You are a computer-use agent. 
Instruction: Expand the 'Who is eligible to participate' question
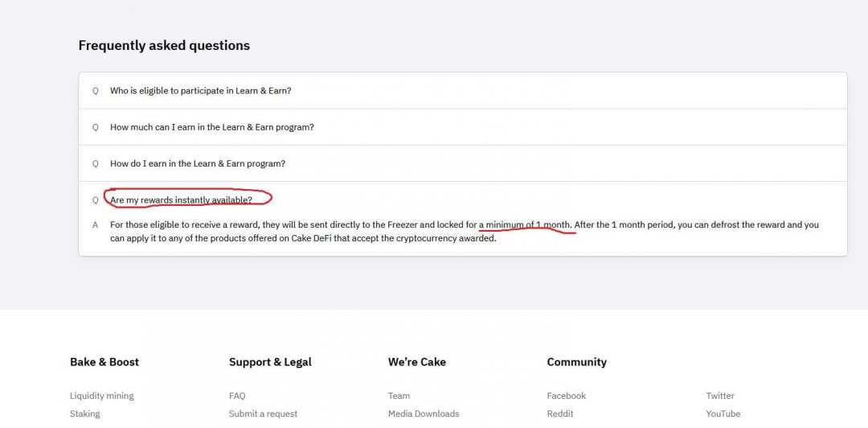point(201,91)
